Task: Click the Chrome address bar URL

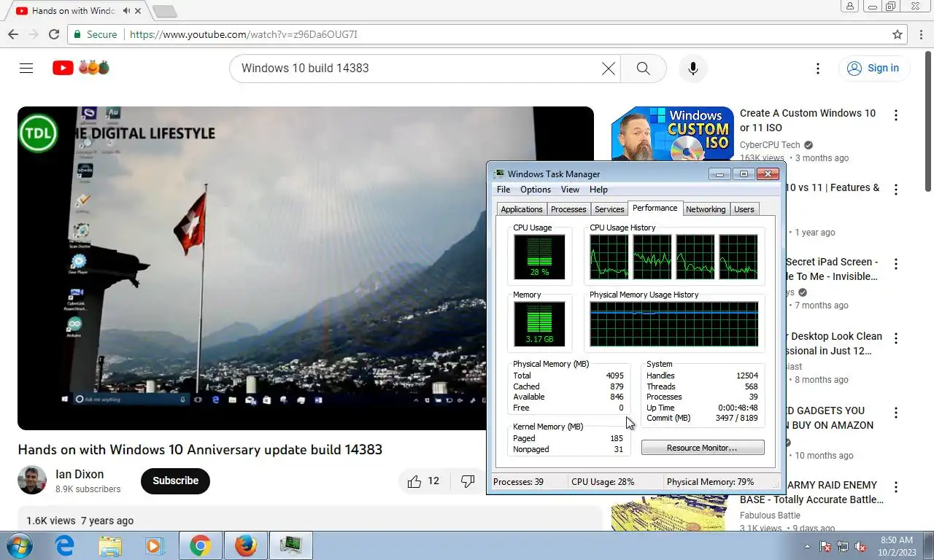Action: pos(244,34)
